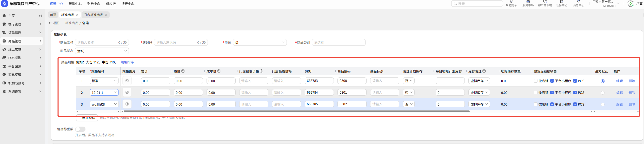Open the 商品状态 dropdown showing 活跃
The width and height of the screenshot is (644, 144).
(102, 51)
